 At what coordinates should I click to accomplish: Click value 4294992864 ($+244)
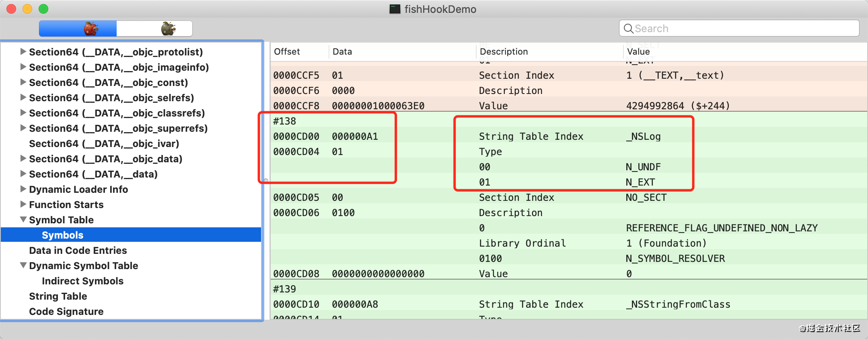click(x=678, y=106)
